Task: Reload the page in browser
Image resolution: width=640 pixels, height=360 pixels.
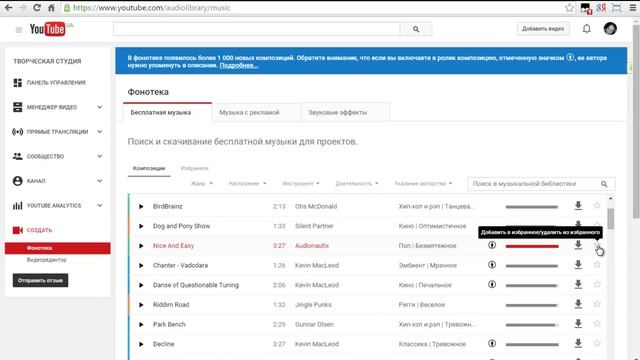Action: pyautogui.click(x=37, y=7)
